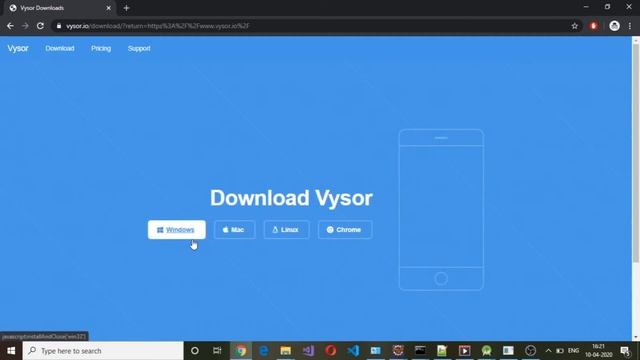Launch Edge from taskbar
The height and width of the screenshot is (360, 640).
pos(264,351)
